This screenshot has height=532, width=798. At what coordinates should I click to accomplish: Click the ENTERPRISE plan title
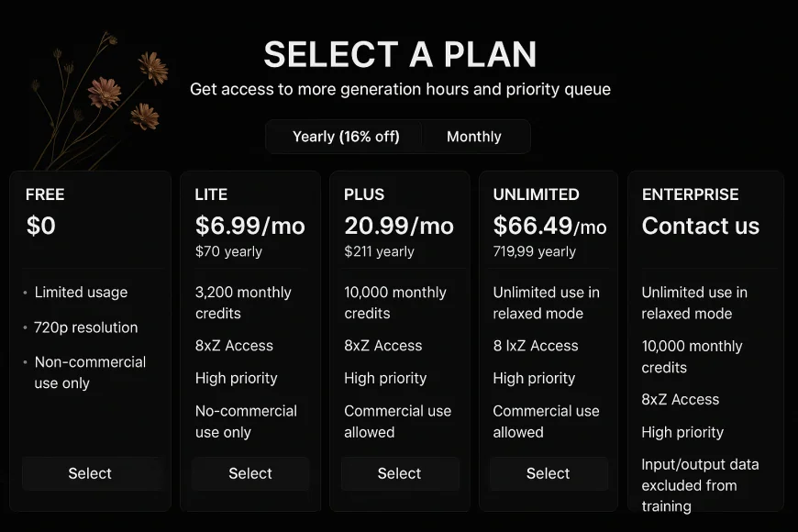tap(690, 194)
